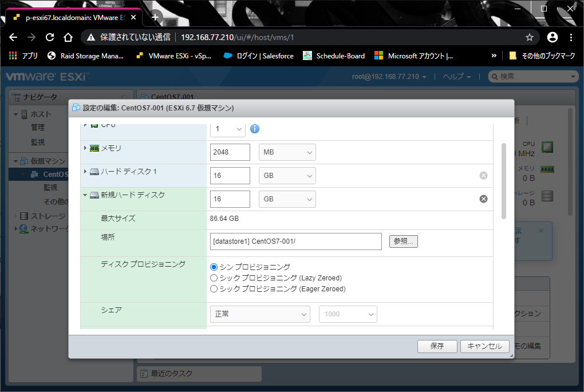The image size is (584, 392).
Task: Click the ESXi 検索 search field
Action: [532, 77]
